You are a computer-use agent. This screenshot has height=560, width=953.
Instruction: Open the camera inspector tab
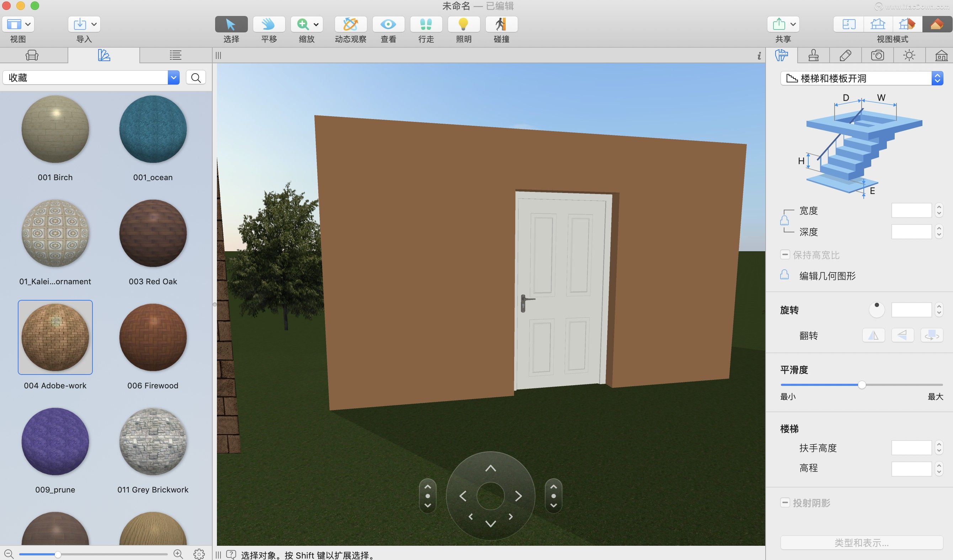click(877, 55)
